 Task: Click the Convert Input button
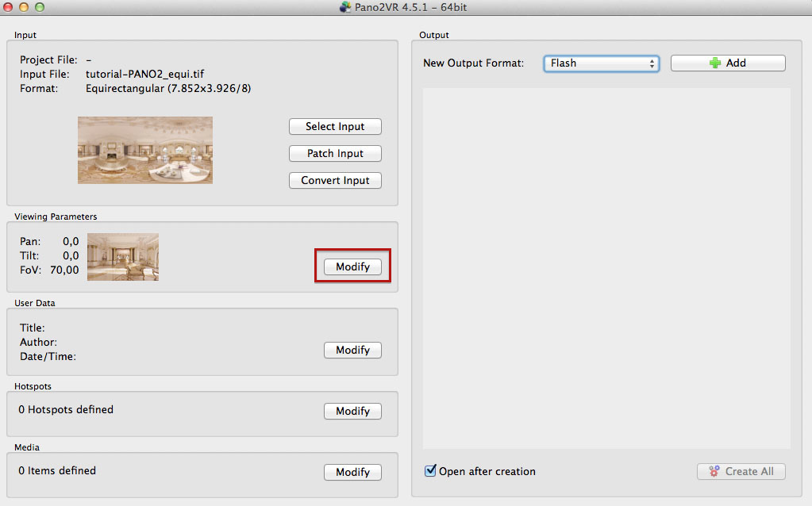coord(335,180)
